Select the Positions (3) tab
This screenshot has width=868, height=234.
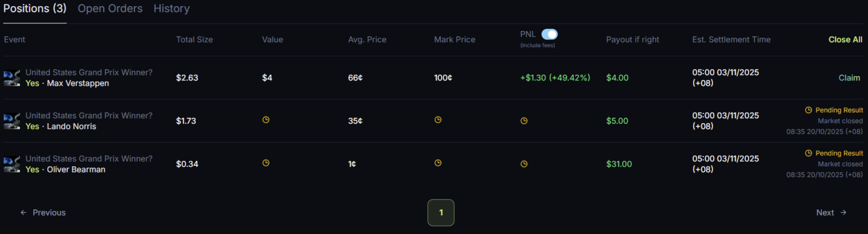35,8
